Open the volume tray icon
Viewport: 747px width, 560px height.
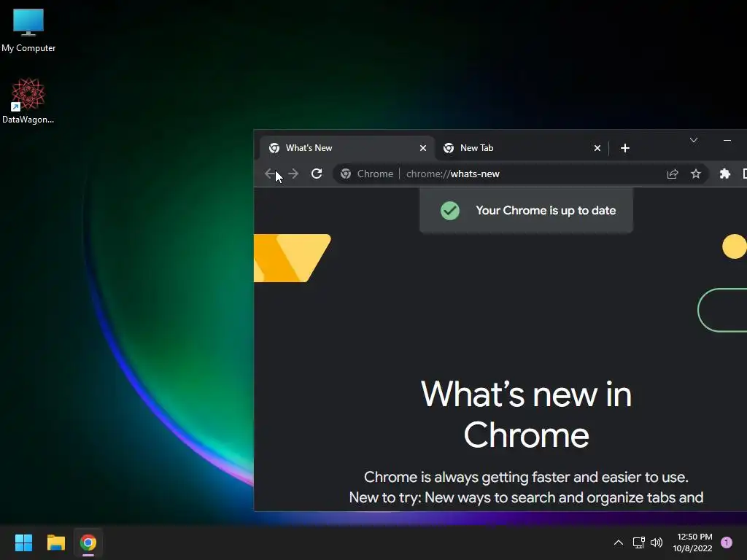[657, 542]
